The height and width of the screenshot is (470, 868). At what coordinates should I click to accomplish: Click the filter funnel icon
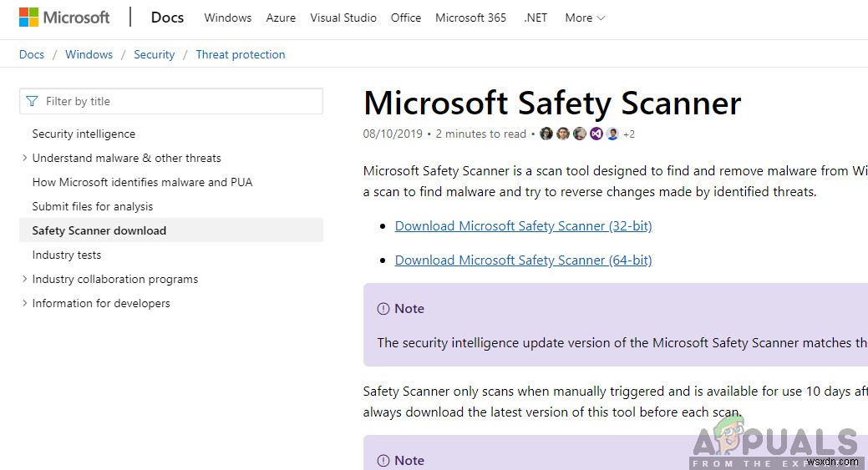32,101
